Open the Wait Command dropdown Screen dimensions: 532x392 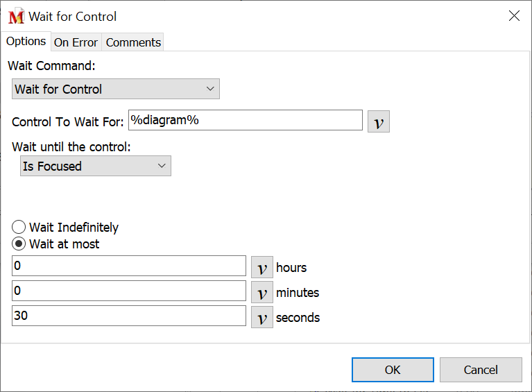[x=116, y=89]
